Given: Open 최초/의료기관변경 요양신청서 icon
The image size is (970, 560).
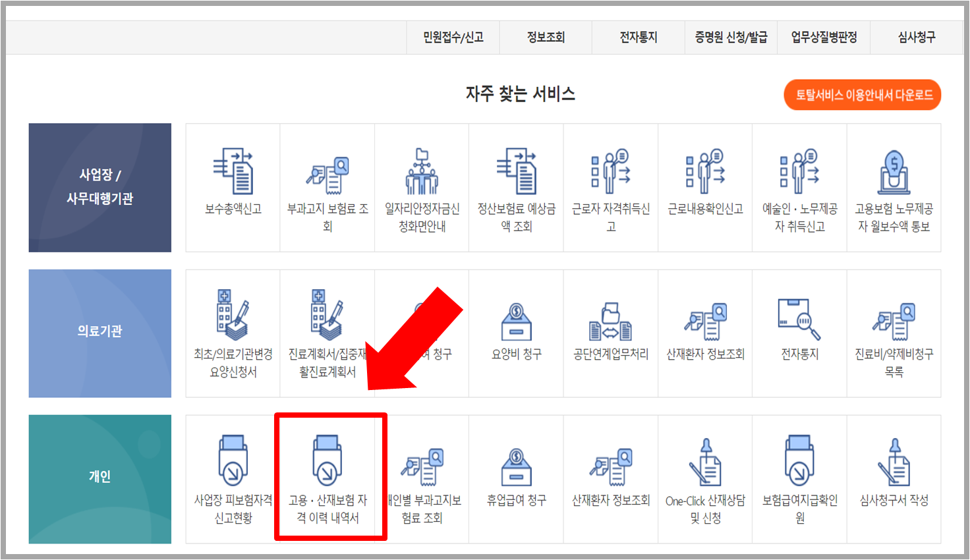Looking at the screenshot, I should (x=233, y=333).
